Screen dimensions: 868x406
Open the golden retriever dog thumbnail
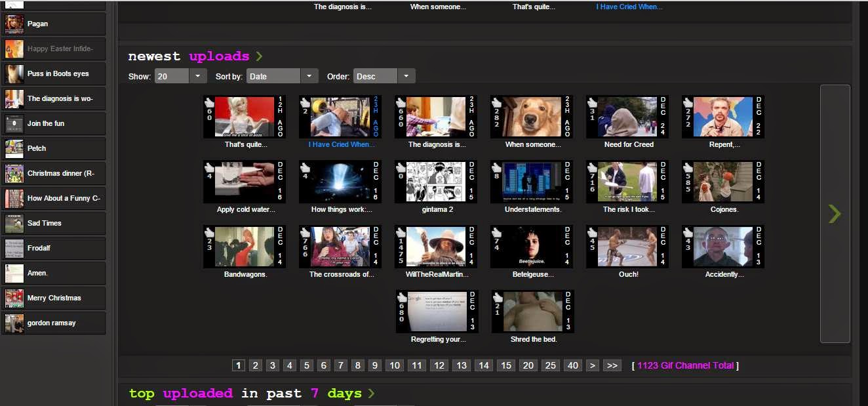coord(532,117)
